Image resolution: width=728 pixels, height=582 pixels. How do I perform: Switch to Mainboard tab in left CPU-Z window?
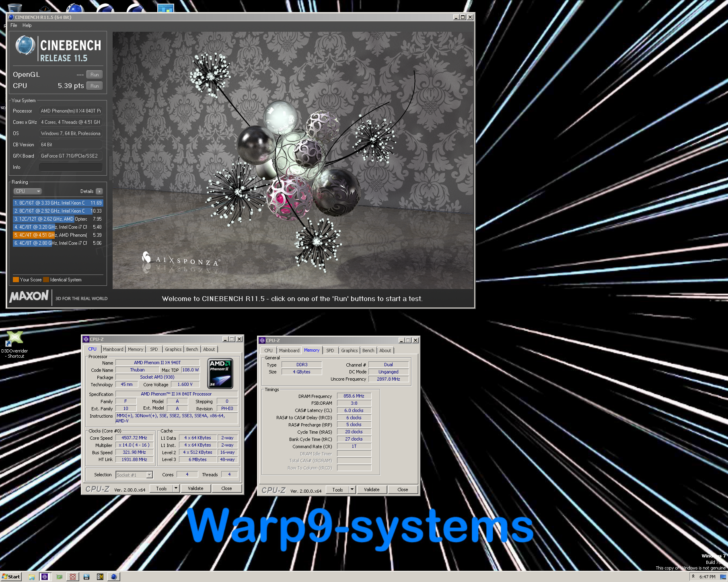pos(113,349)
